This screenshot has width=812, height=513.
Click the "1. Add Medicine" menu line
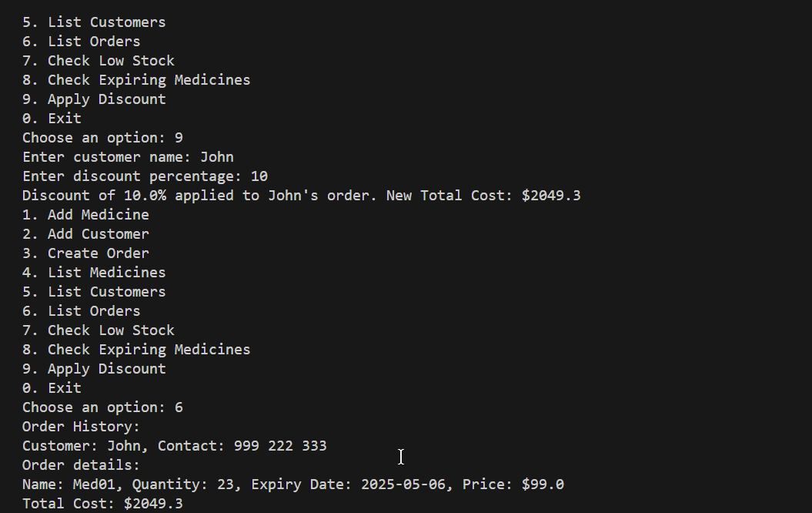85,215
